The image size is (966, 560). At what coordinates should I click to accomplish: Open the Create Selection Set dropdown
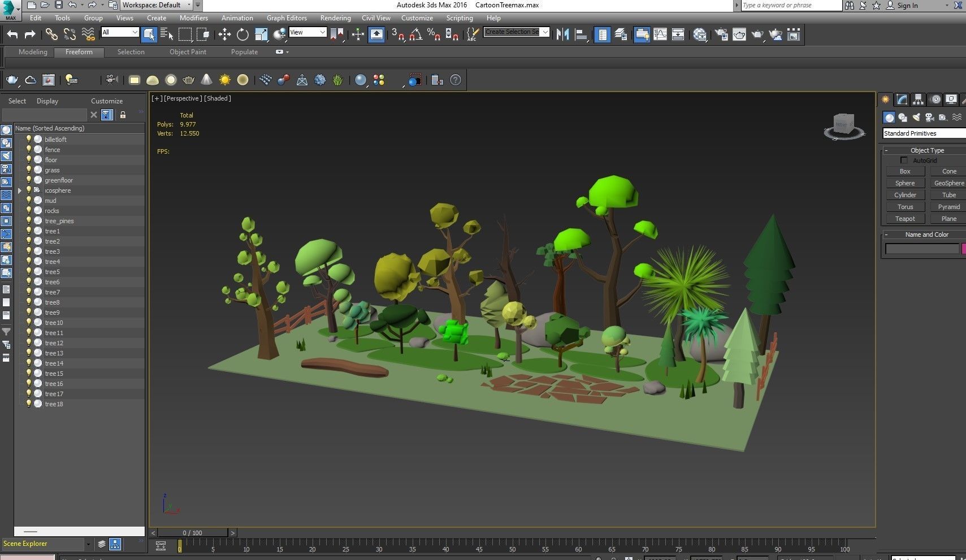pyautogui.click(x=517, y=32)
